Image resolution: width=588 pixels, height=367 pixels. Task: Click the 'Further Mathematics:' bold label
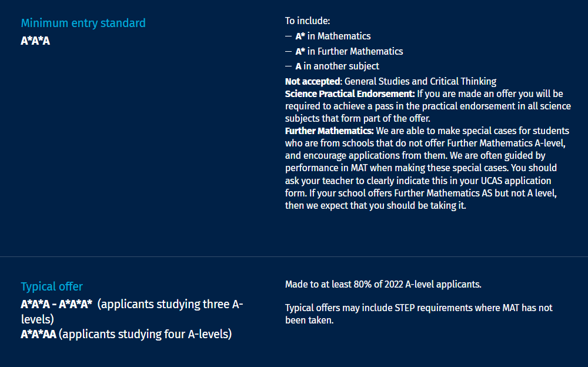click(329, 131)
